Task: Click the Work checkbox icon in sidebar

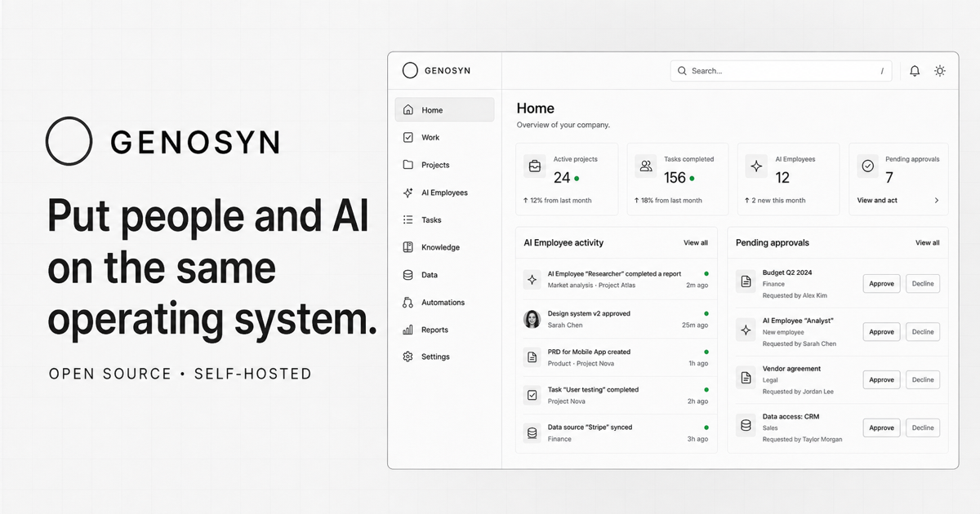Action: 408,137
